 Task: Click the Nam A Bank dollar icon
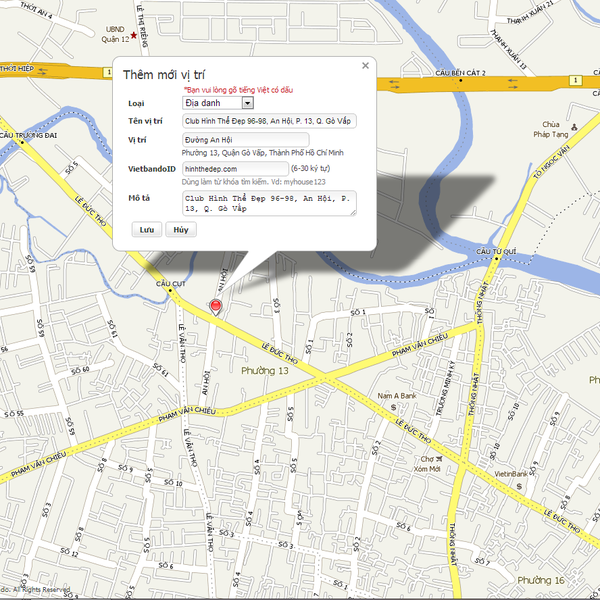[x=393, y=408]
